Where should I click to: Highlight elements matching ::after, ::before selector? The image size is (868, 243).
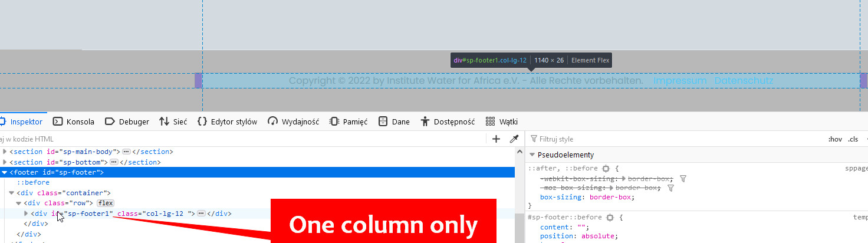point(606,168)
